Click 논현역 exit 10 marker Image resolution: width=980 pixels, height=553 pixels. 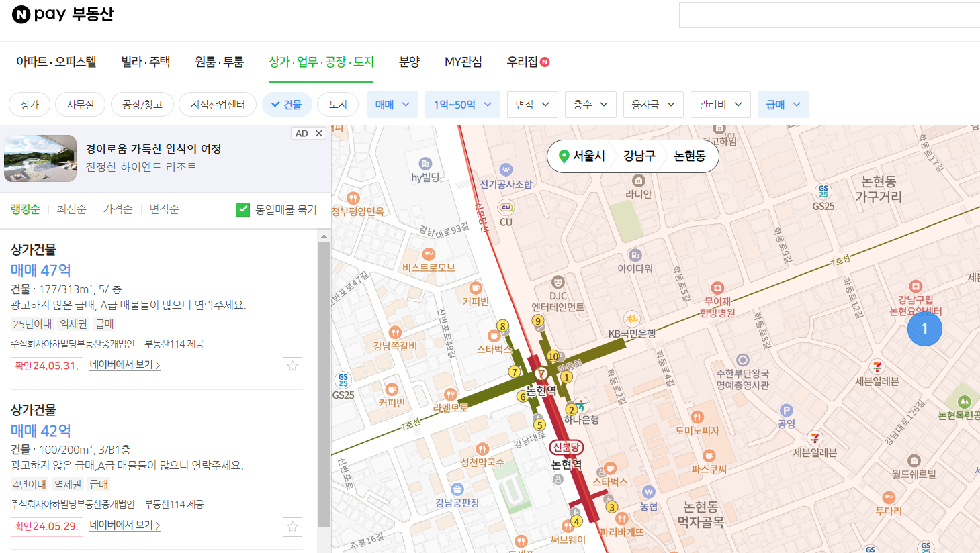coord(553,356)
